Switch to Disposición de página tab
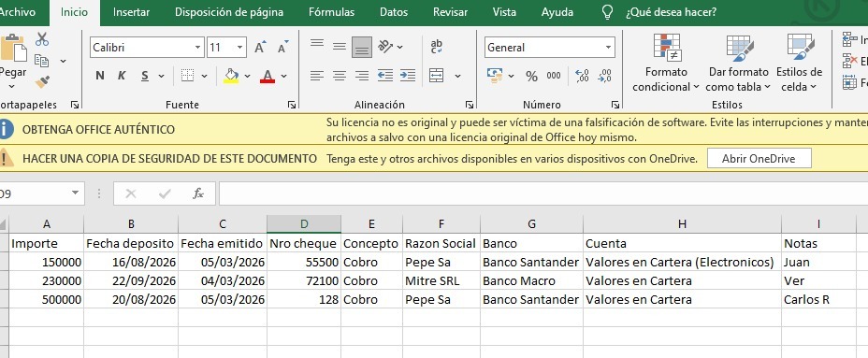The width and height of the screenshot is (868, 358). coord(229,12)
